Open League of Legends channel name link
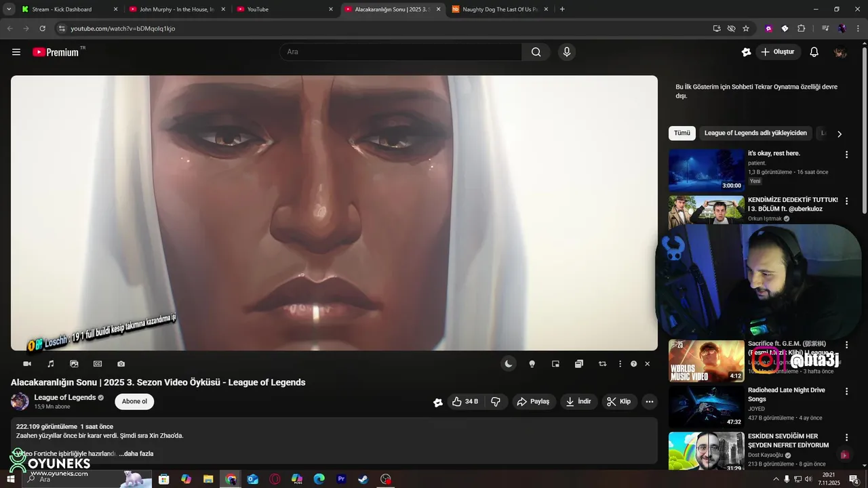Viewport: 868px width, 488px height. pyautogui.click(x=65, y=398)
